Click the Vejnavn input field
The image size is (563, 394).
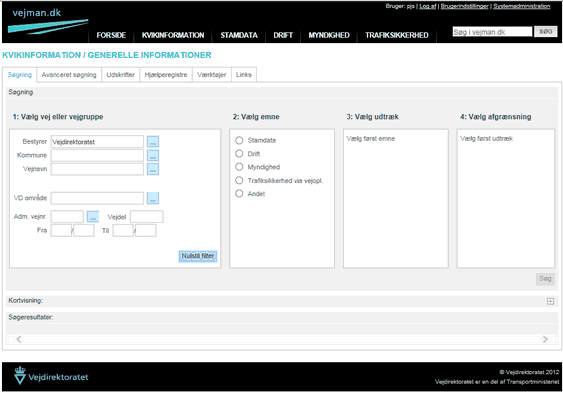97,169
